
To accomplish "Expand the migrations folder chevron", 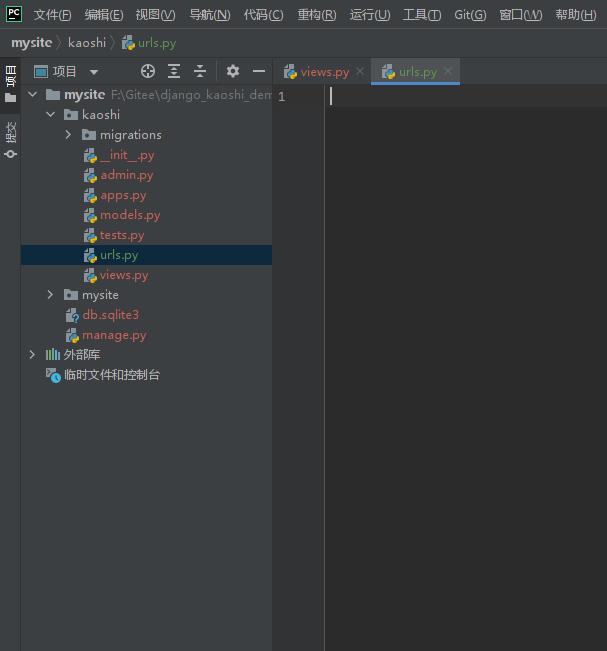I will click(x=69, y=135).
